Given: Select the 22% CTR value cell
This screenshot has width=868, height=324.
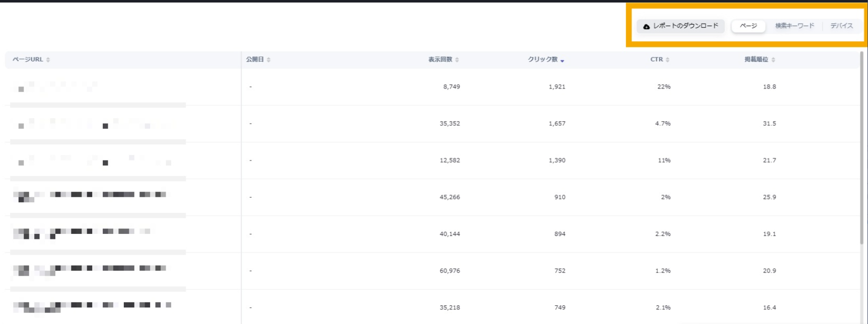Looking at the screenshot, I should [664, 87].
